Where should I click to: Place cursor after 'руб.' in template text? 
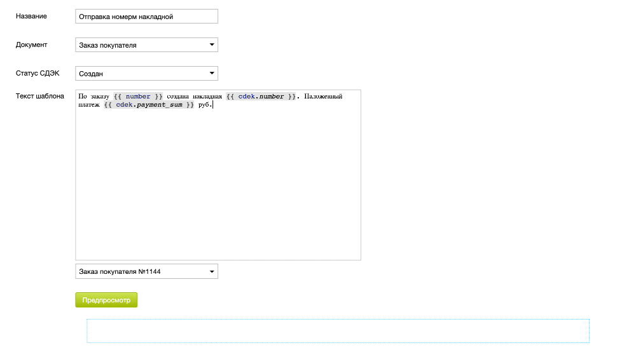tap(212, 105)
